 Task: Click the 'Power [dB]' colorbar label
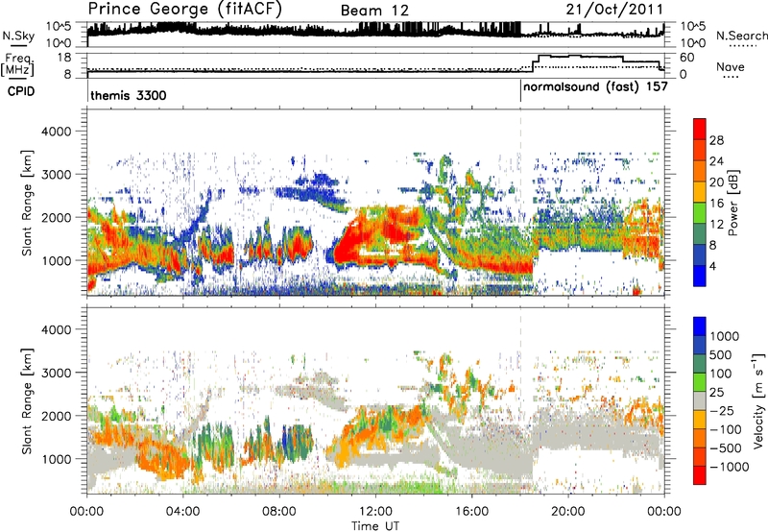732,203
